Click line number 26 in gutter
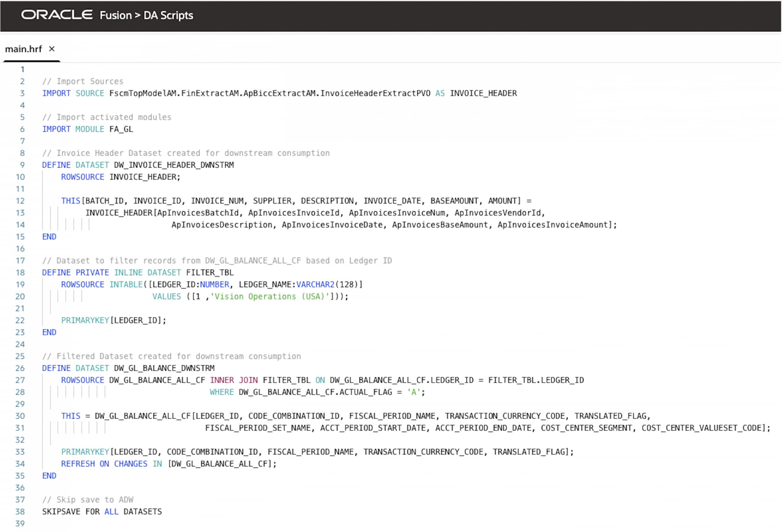Image resolution: width=782 pixels, height=532 pixels. [x=20, y=368]
